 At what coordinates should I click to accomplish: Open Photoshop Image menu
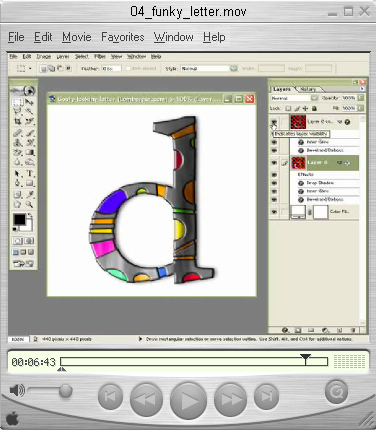click(44, 57)
